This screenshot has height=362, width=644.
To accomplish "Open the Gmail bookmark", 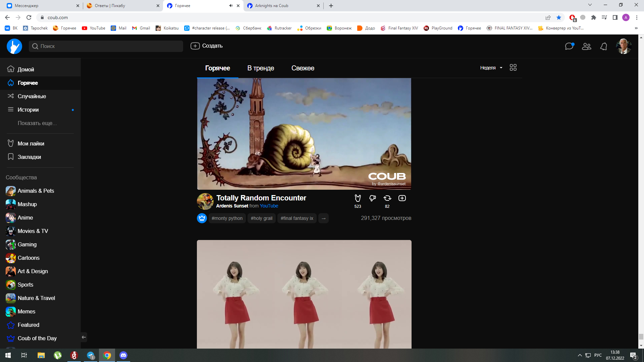I will (141, 28).
